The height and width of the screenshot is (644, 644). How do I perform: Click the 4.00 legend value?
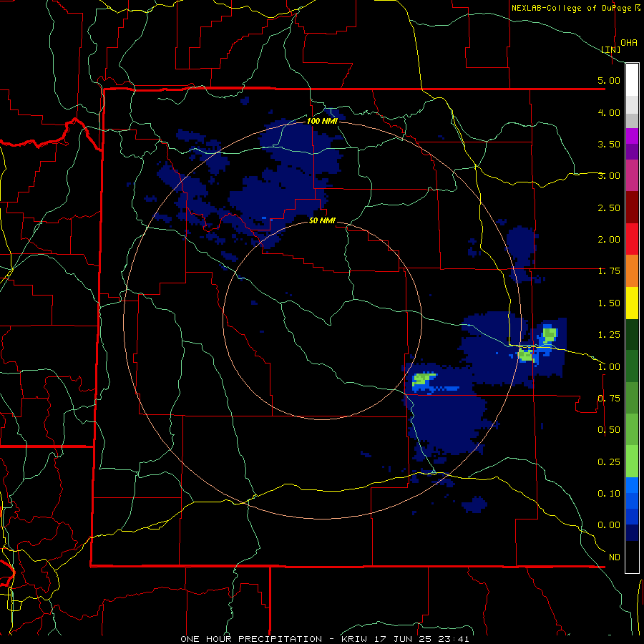coord(609,112)
